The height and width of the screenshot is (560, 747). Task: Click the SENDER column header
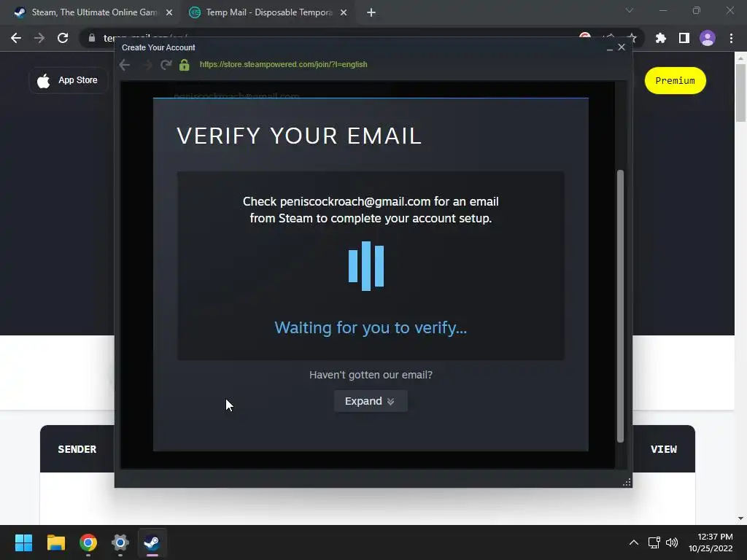pyautogui.click(x=77, y=449)
